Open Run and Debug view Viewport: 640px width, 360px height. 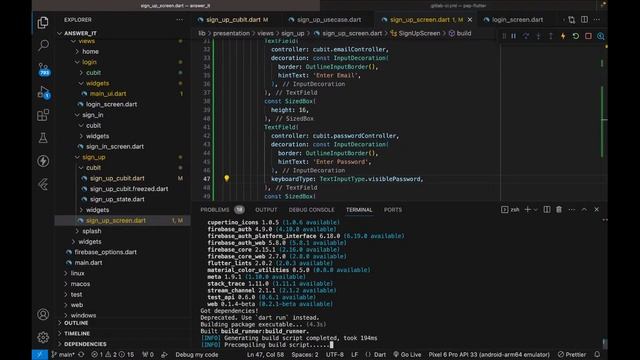[43, 92]
